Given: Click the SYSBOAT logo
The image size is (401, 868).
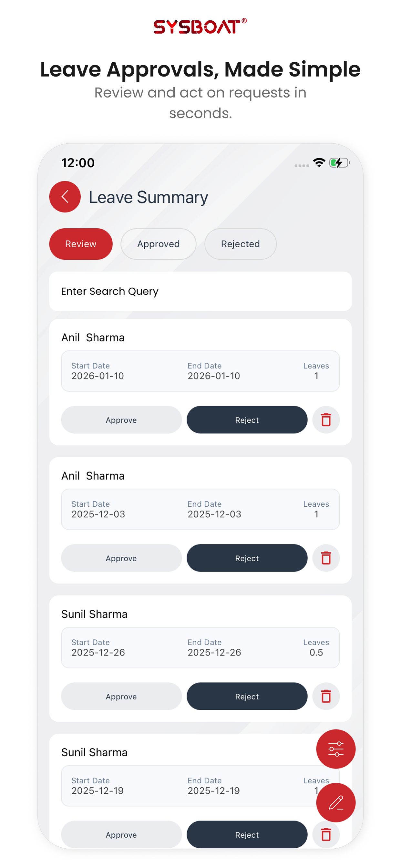Looking at the screenshot, I should click(200, 26).
